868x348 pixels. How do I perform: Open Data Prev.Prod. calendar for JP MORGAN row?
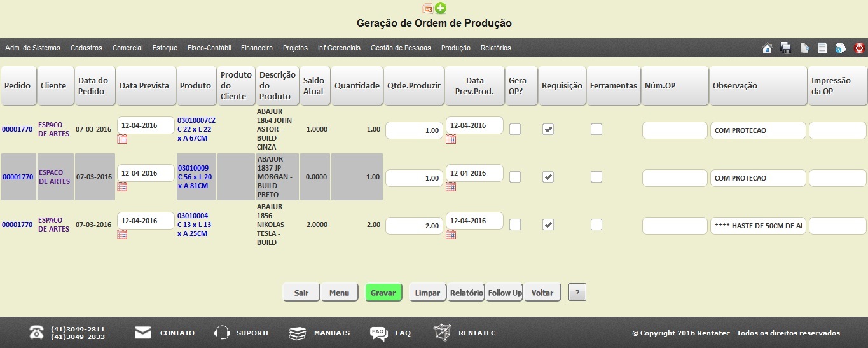(451, 186)
